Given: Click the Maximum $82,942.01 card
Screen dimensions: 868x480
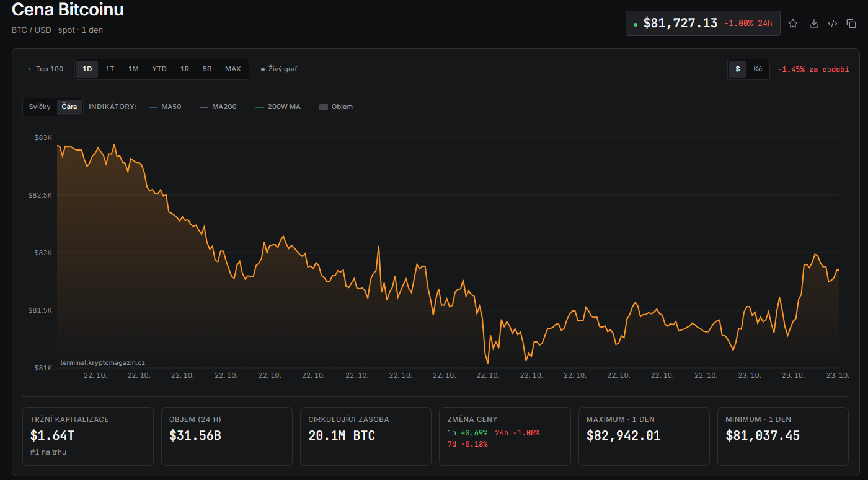Looking at the screenshot, I should point(644,436).
